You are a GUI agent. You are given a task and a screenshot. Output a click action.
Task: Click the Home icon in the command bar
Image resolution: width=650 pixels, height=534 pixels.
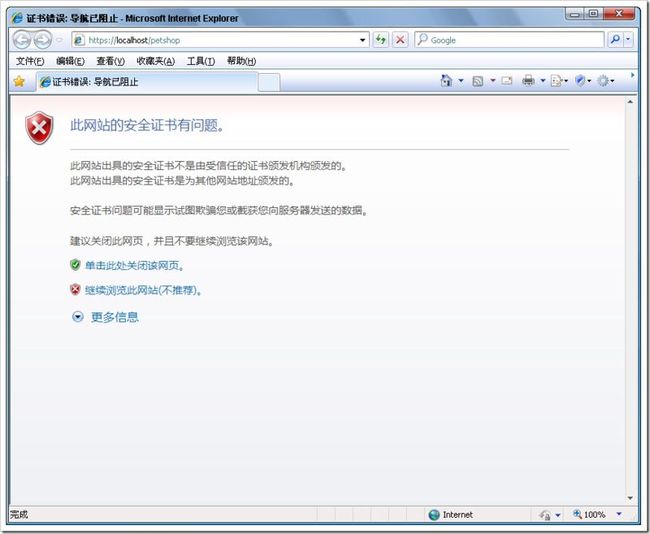pyautogui.click(x=446, y=80)
